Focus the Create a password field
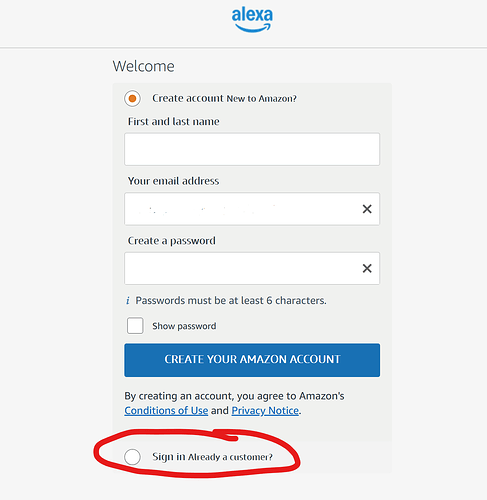Image resolution: width=487 pixels, height=500 pixels. coord(252,268)
